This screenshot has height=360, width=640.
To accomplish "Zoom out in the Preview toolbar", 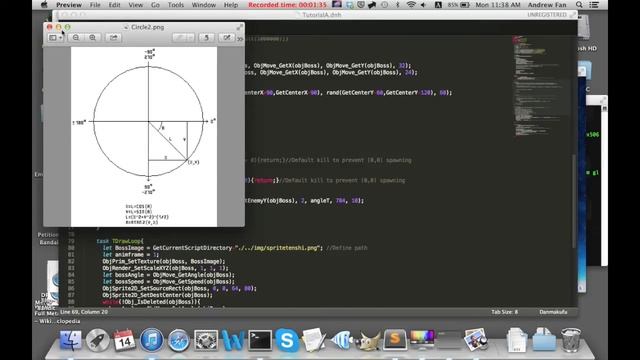I will pos(76,38).
